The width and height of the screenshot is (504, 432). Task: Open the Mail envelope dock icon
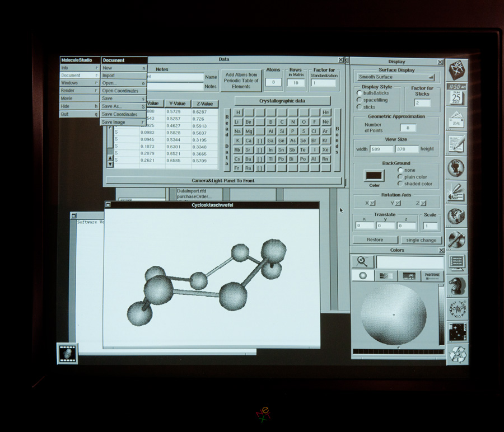click(x=457, y=119)
